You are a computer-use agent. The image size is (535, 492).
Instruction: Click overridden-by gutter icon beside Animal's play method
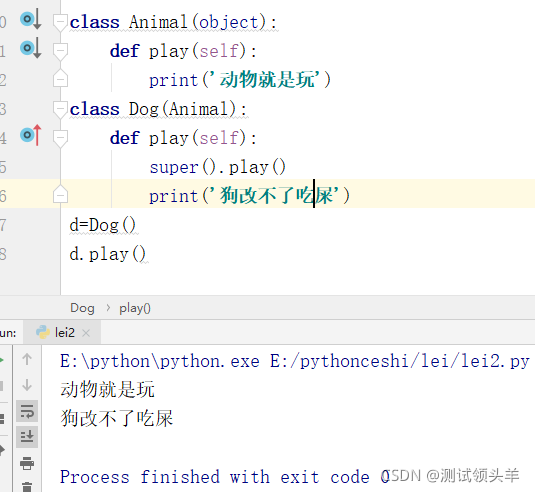(x=31, y=48)
